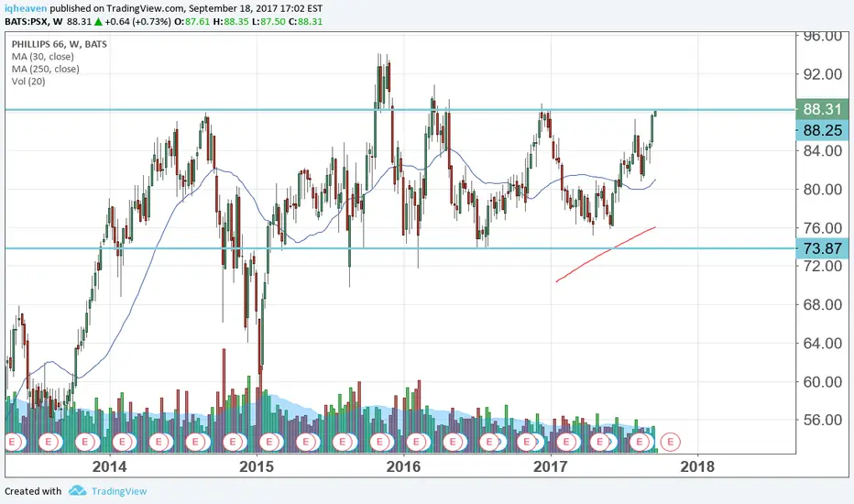The height and width of the screenshot is (504, 854).
Task: Click the September 18, 2017 17:02 EST timestamp
Action: coord(256,9)
